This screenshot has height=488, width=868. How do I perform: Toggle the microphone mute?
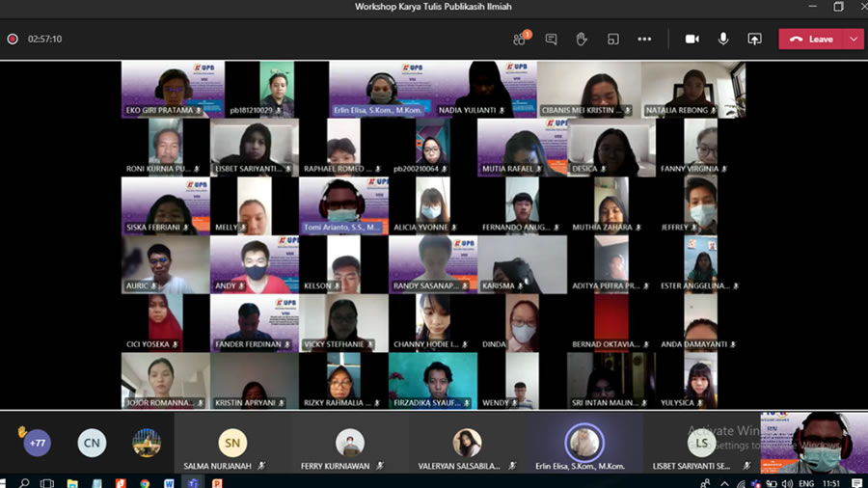pyautogui.click(x=722, y=40)
